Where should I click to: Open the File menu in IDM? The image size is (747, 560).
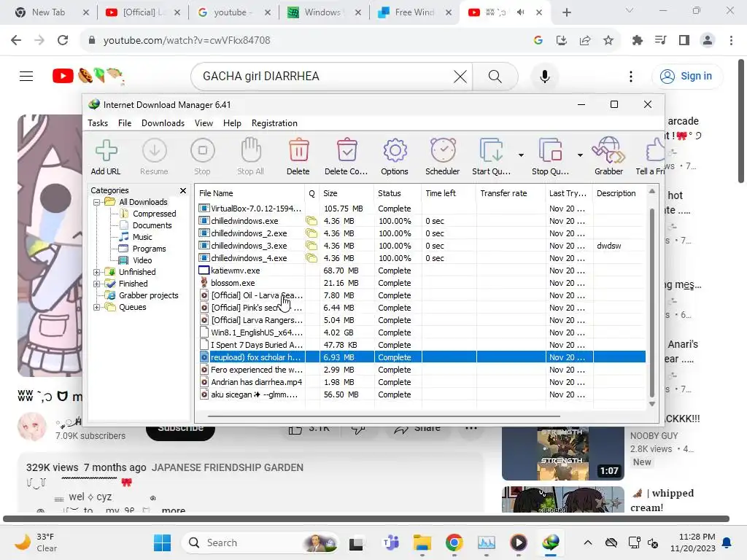[125, 123]
